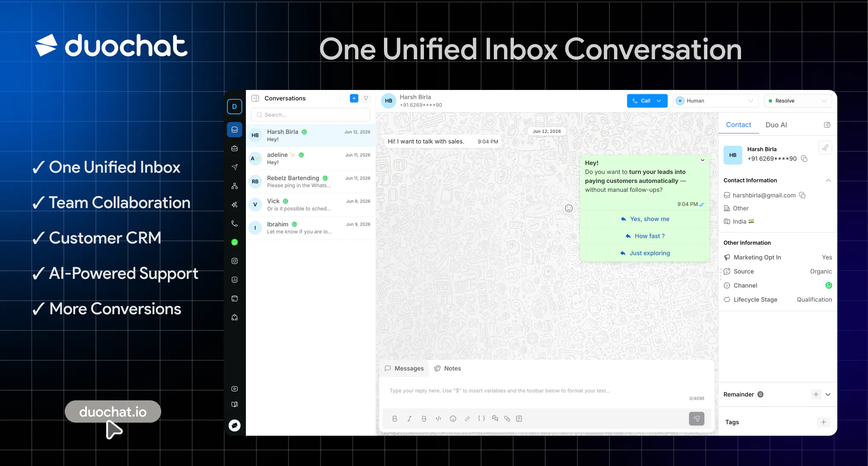The image size is (868, 466).
Task: Attach a file with paperclip icon
Action: tap(507, 419)
